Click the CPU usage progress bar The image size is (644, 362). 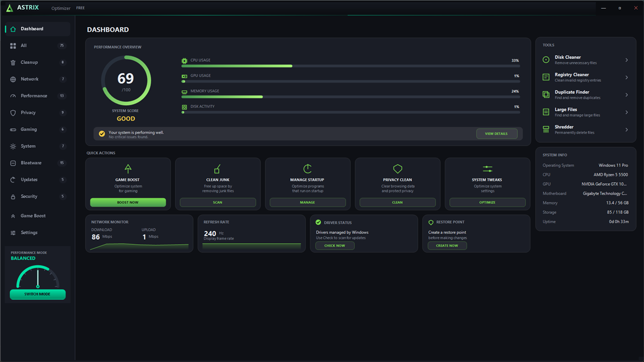click(351, 66)
